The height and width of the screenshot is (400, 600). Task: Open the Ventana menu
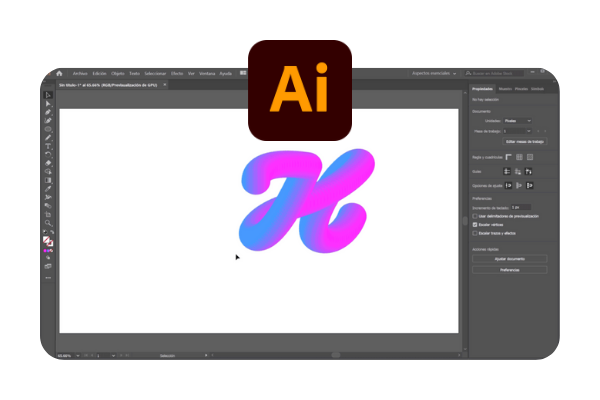point(207,73)
